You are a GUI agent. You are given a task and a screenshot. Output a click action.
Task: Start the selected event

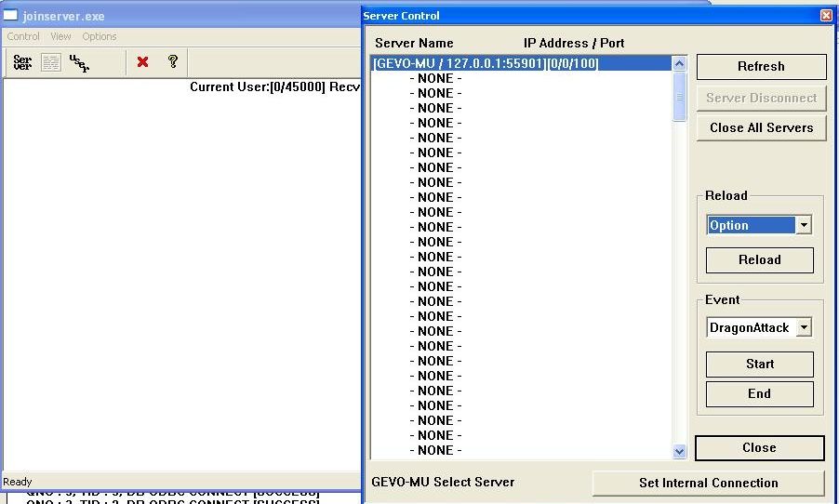point(759,364)
